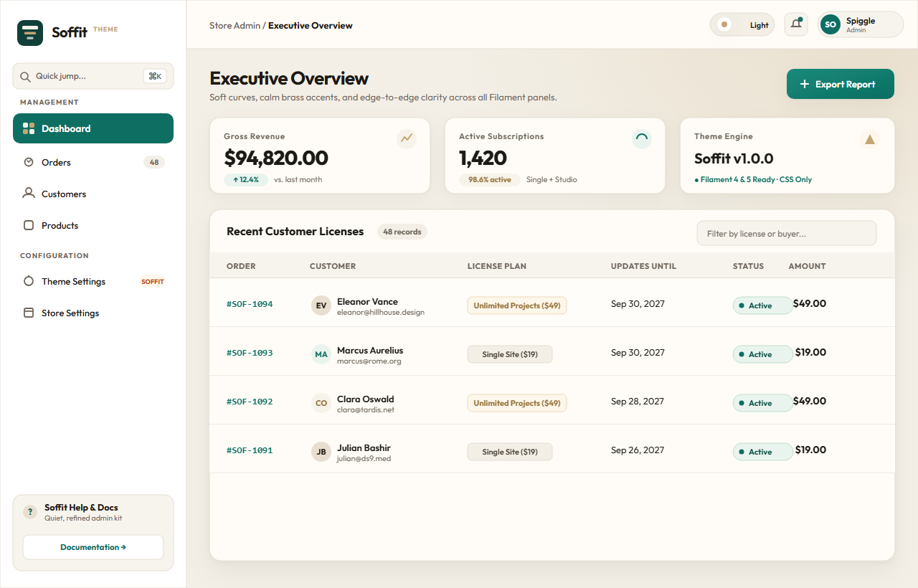Click the JB avatar for Julian Bashir
This screenshot has width=918, height=588.
click(x=321, y=452)
